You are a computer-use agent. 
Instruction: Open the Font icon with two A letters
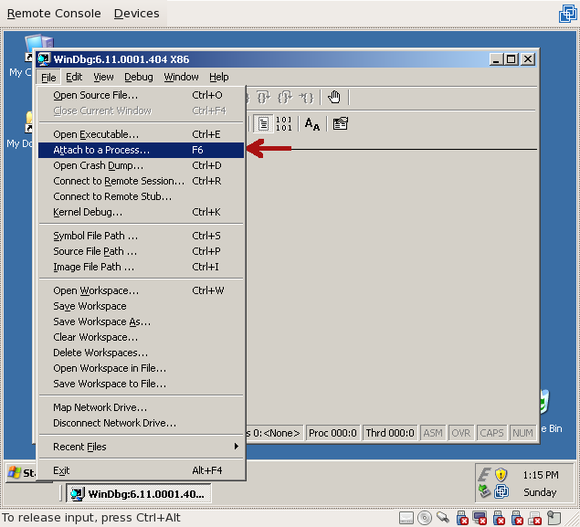[x=312, y=124]
